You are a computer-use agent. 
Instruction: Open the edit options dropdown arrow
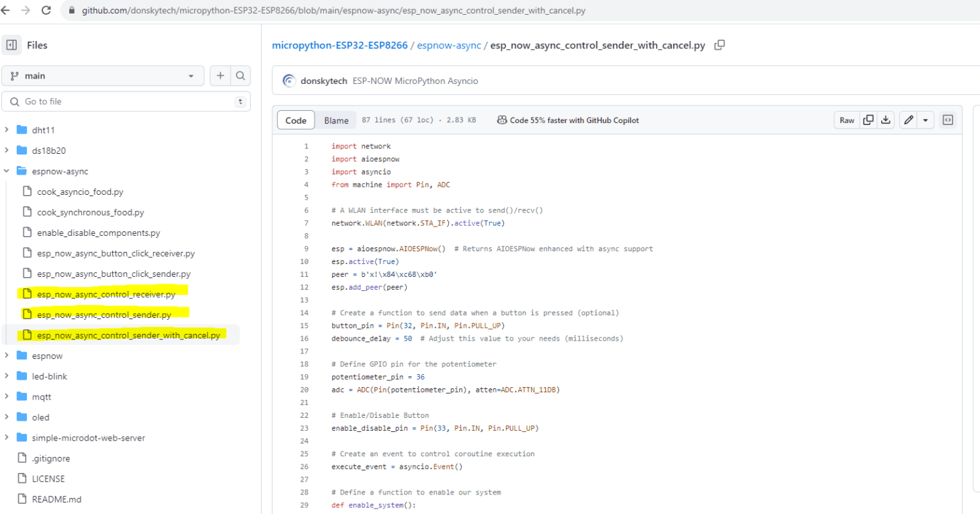coord(925,120)
